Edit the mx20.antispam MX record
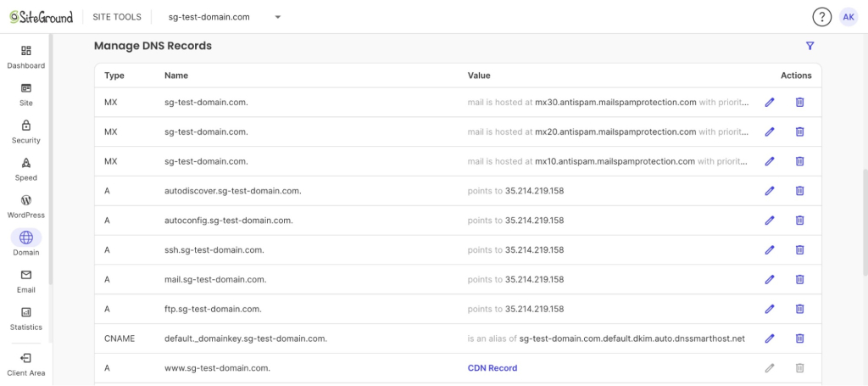This screenshot has height=386, width=868. coord(770,131)
